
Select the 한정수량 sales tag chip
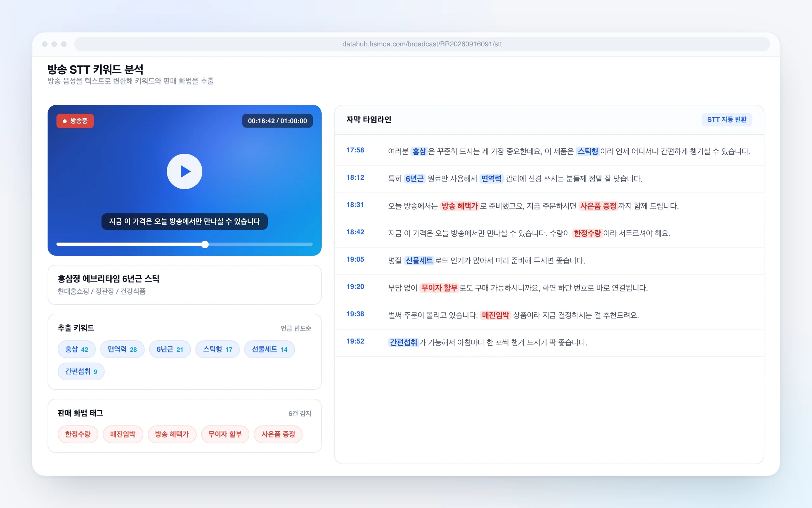click(78, 434)
